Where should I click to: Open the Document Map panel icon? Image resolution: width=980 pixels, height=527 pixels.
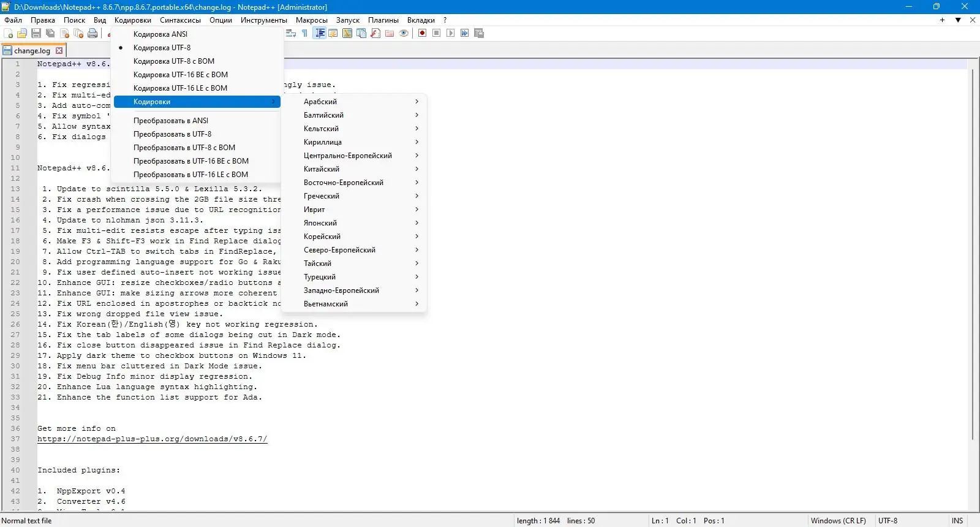(347, 33)
